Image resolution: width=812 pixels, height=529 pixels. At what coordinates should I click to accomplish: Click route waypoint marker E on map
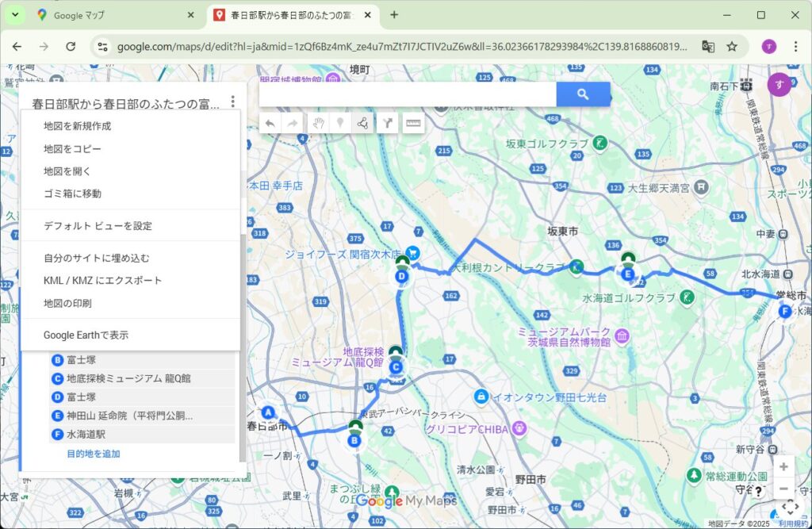click(628, 274)
